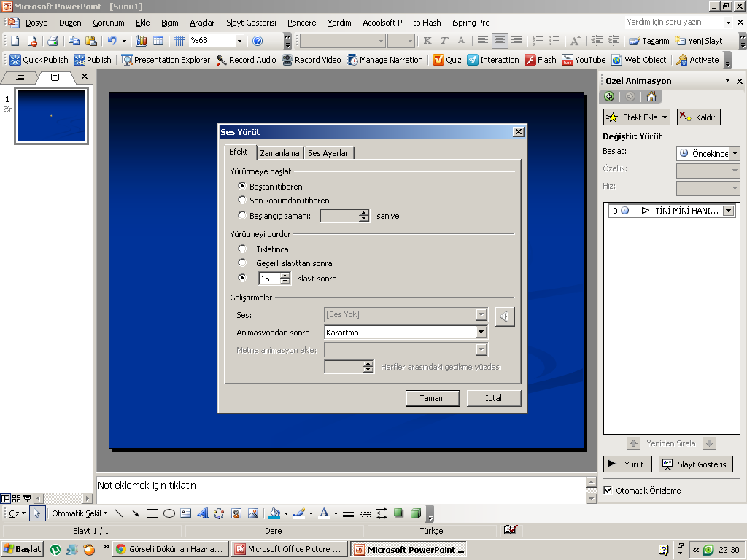Click the Quiz icon in toolbar
Screen dimensions: 747x560
pyautogui.click(x=438, y=60)
